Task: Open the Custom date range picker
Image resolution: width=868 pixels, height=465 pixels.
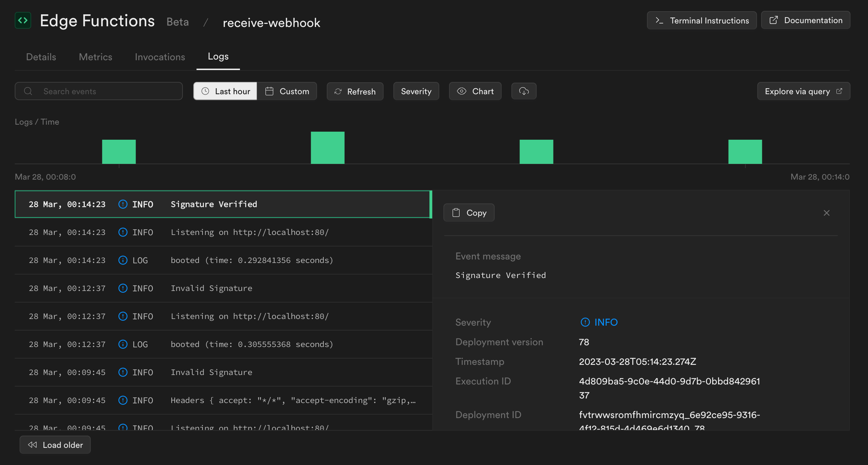Action: pyautogui.click(x=287, y=91)
